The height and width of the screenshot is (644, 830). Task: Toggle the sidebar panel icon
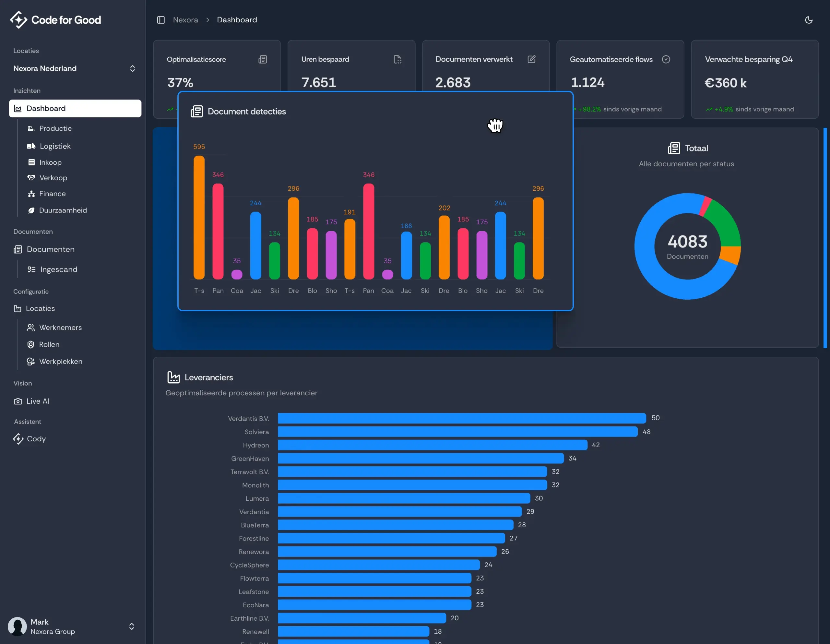click(161, 20)
